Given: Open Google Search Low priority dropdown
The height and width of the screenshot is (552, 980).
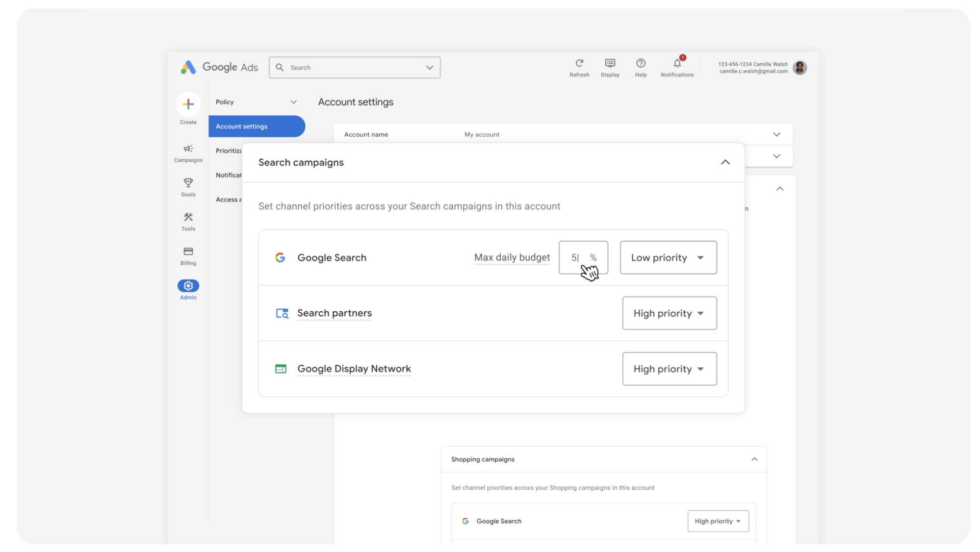Looking at the screenshot, I should tap(668, 257).
